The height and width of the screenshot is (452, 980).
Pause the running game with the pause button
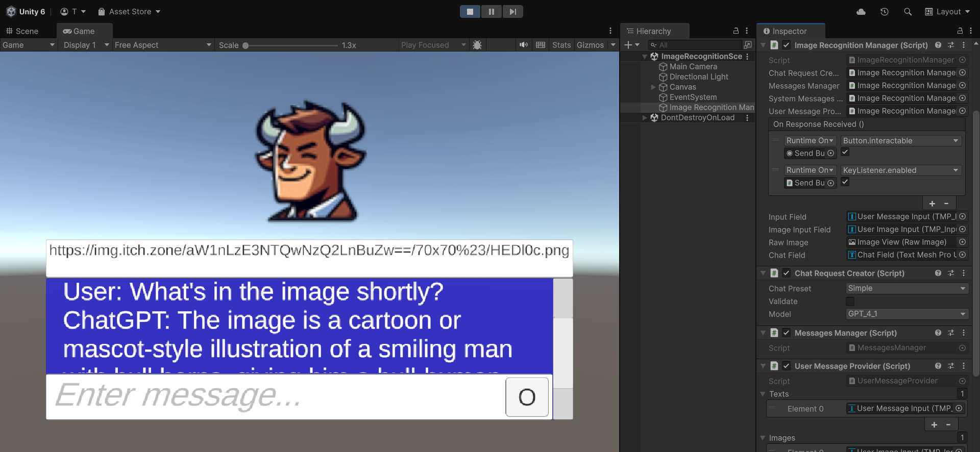(x=491, y=12)
